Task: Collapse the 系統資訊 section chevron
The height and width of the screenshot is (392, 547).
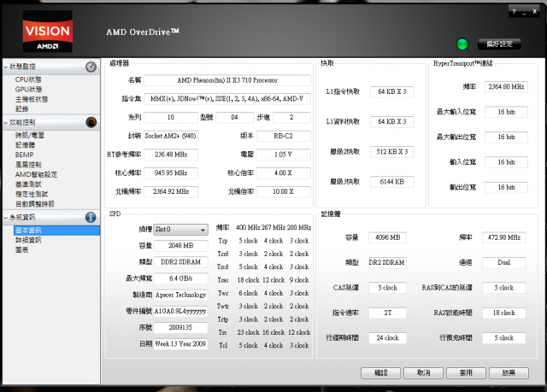Action: click(6, 218)
